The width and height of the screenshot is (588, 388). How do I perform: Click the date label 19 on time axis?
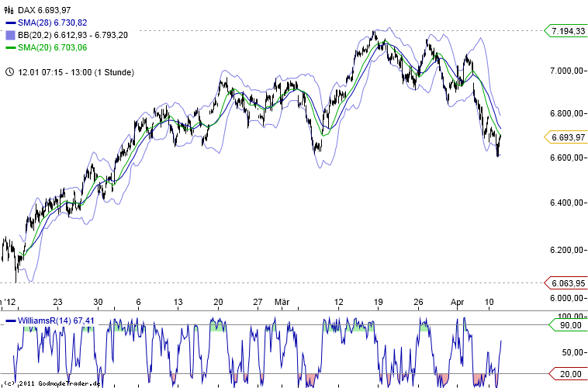tap(378, 302)
